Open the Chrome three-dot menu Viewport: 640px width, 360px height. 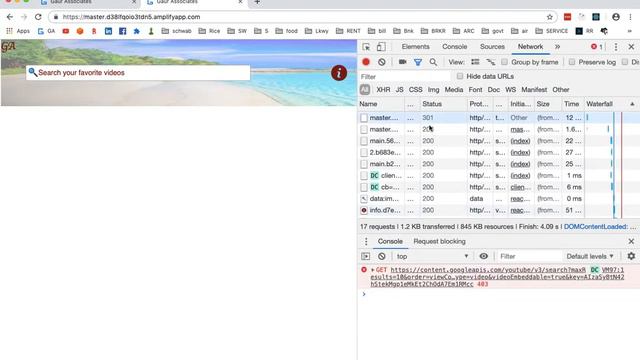[630, 17]
